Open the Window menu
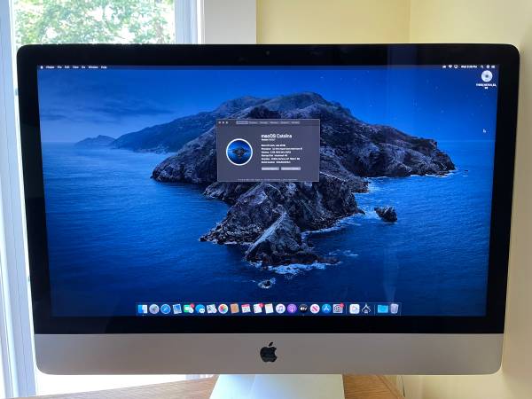This screenshot has height=399, width=532. tap(93, 67)
